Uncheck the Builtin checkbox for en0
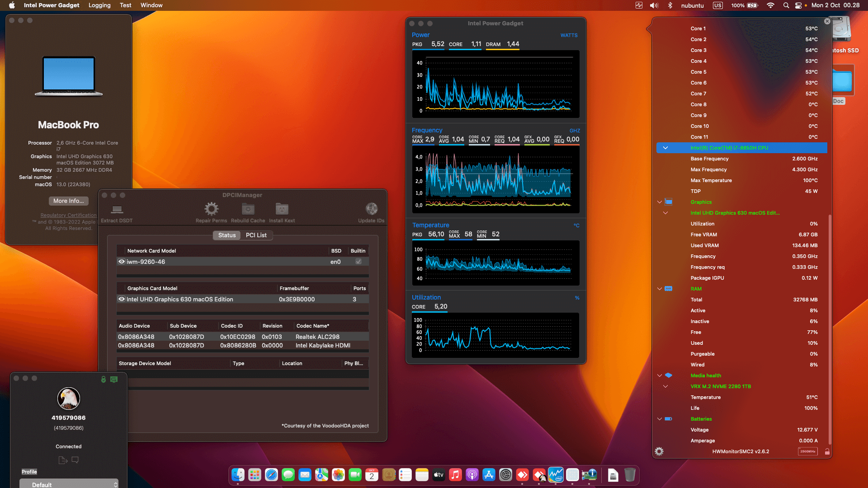The height and width of the screenshot is (488, 868). pos(358,262)
